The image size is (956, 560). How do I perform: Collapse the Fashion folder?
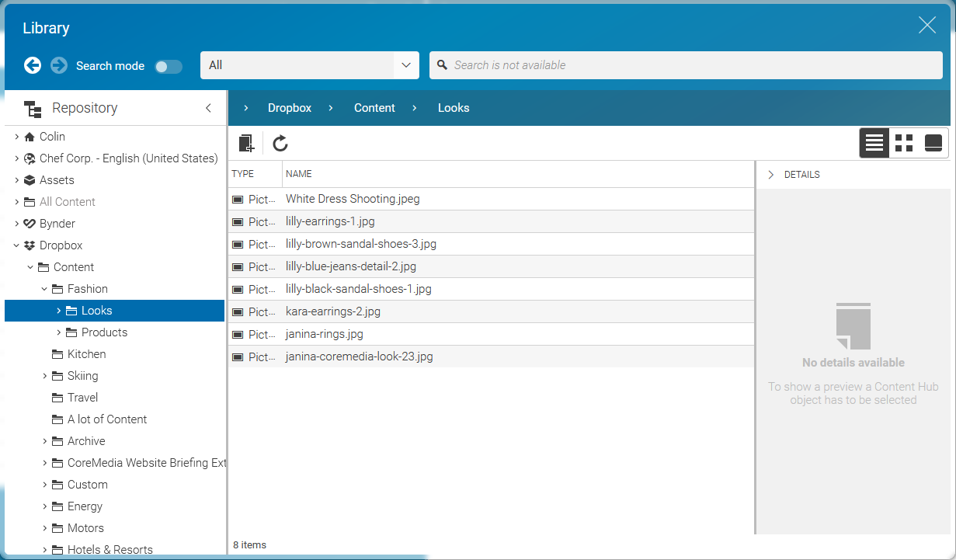pos(44,288)
